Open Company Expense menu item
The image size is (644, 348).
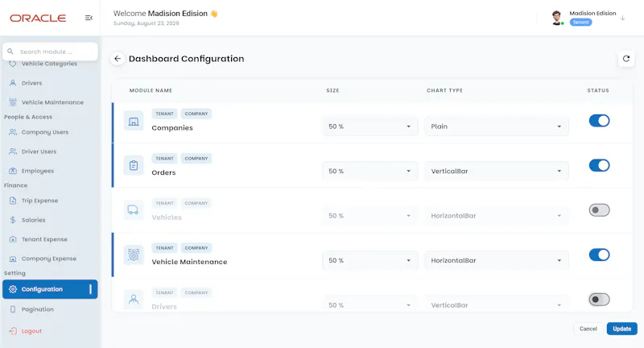pyautogui.click(x=50, y=259)
